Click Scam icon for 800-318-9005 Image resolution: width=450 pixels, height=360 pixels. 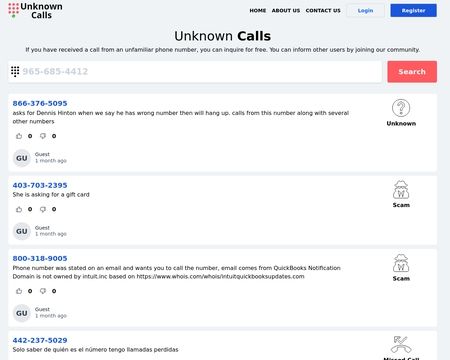(401, 263)
